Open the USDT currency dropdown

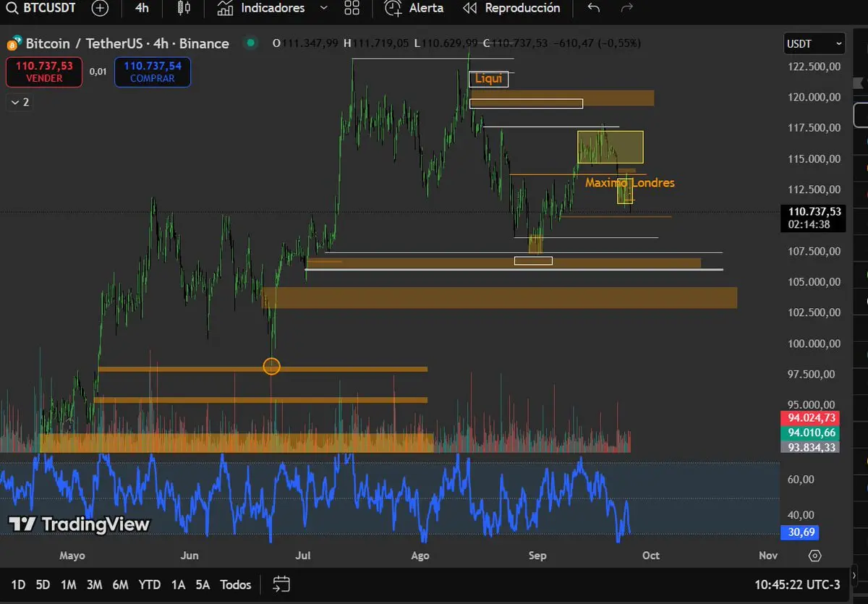pos(814,44)
